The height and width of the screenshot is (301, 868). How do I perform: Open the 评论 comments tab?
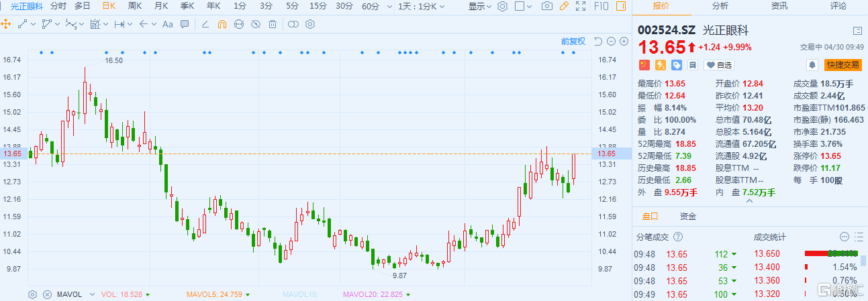pyautogui.click(x=838, y=5)
